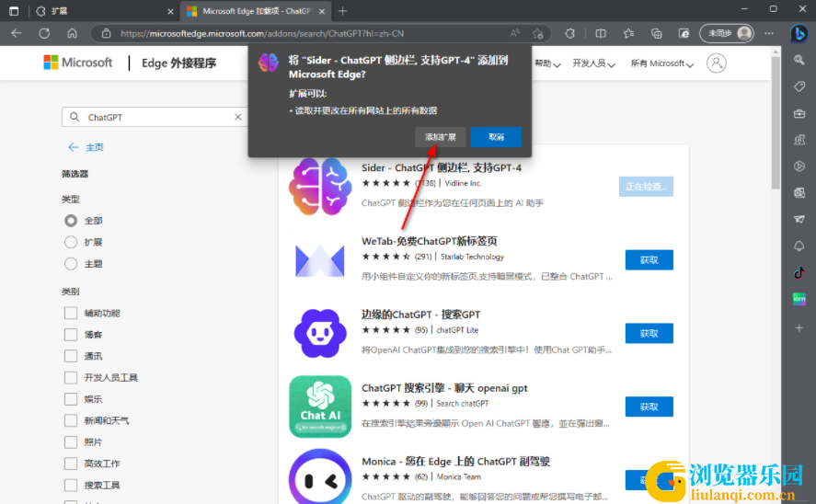Screen dimensions: 816x504
Task: Click the ChatGPT search input field
Action: click(x=156, y=117)
